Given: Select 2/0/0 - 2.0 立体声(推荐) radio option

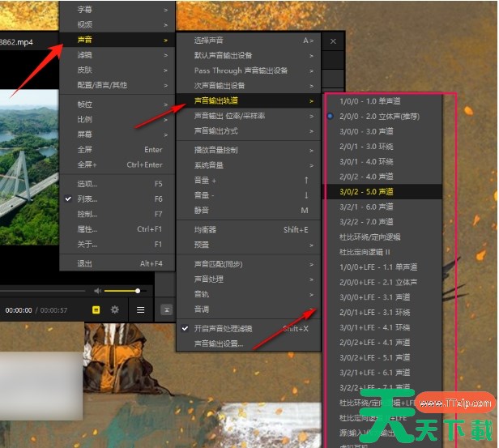Looking at the screenshot, I should point(383,117).
